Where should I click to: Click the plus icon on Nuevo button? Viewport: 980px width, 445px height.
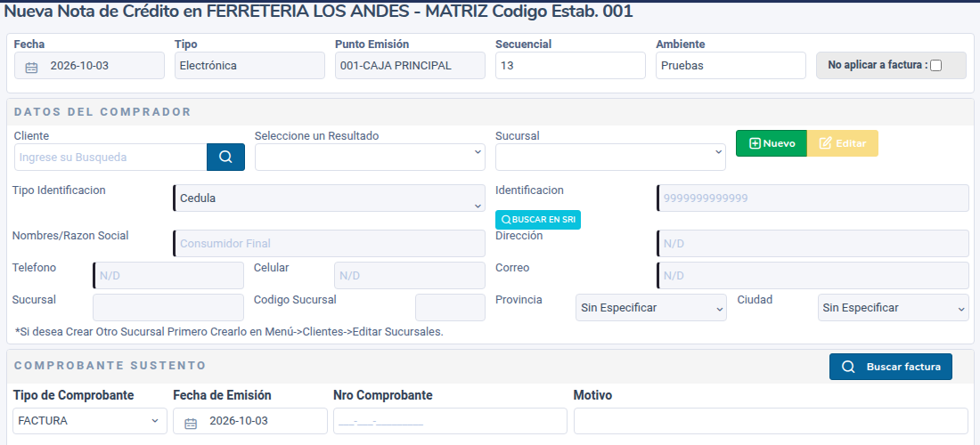(755, 143)
